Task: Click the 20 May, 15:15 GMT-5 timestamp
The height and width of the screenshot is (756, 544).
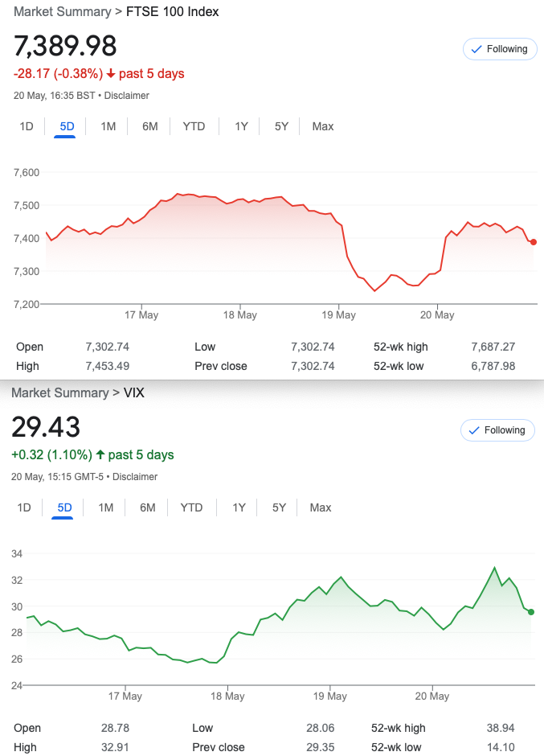Action: coord(57,477)
